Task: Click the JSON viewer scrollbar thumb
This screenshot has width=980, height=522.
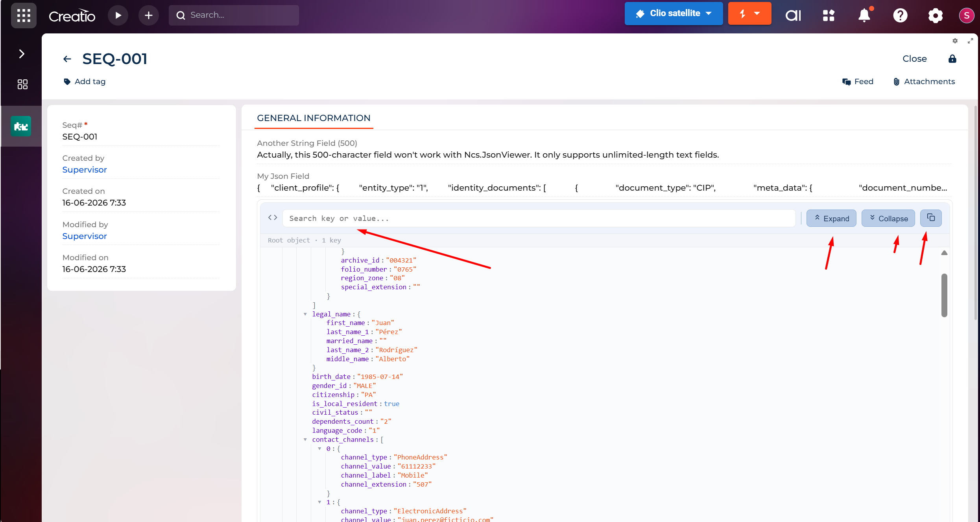Action: tap(944, 295)
